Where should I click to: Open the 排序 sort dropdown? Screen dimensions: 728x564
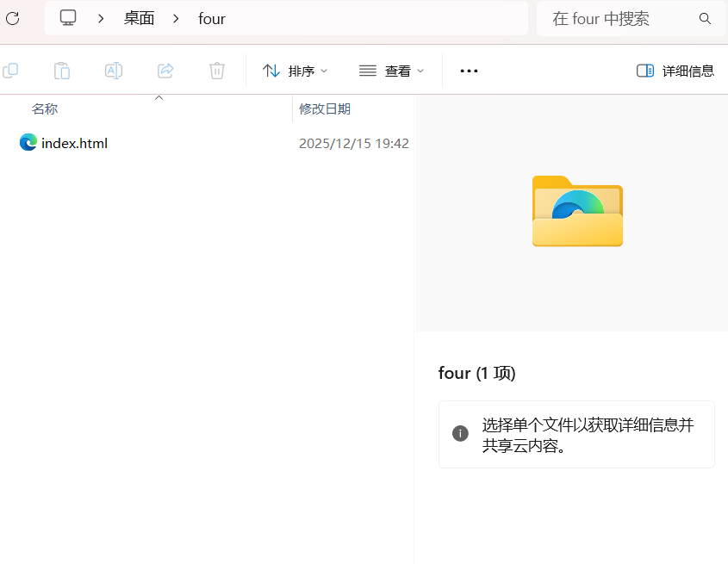[296, 71]
